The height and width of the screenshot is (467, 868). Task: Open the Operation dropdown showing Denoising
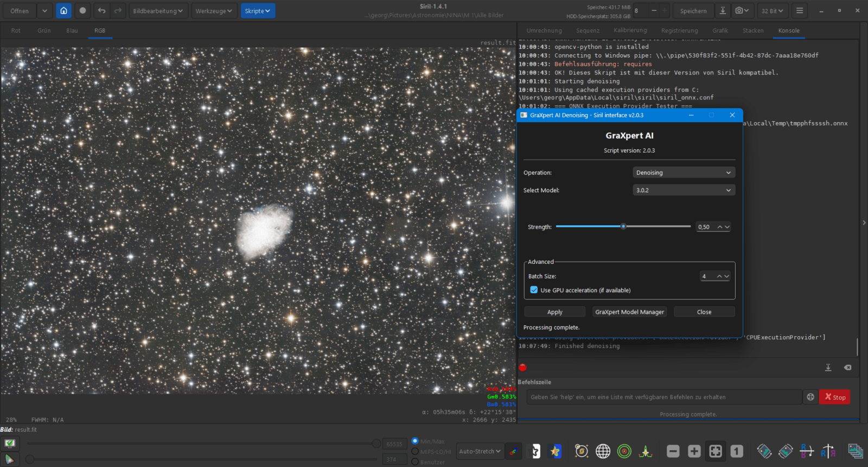coord(684,173)
